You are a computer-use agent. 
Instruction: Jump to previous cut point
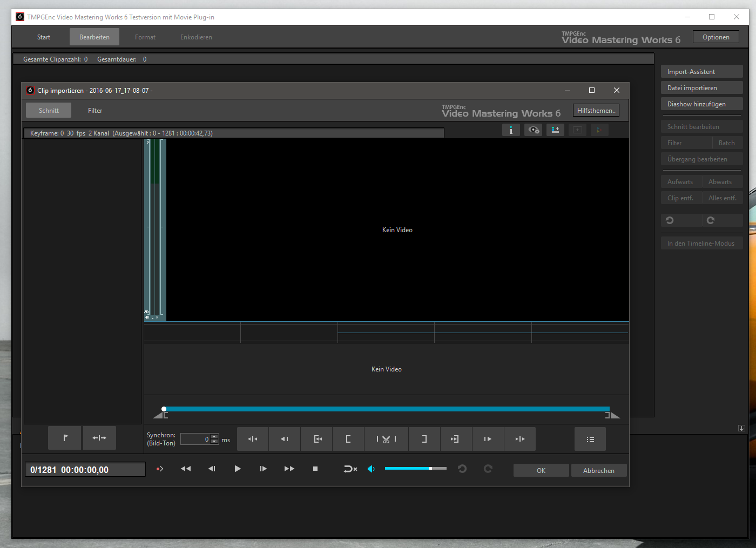(252, 439)
